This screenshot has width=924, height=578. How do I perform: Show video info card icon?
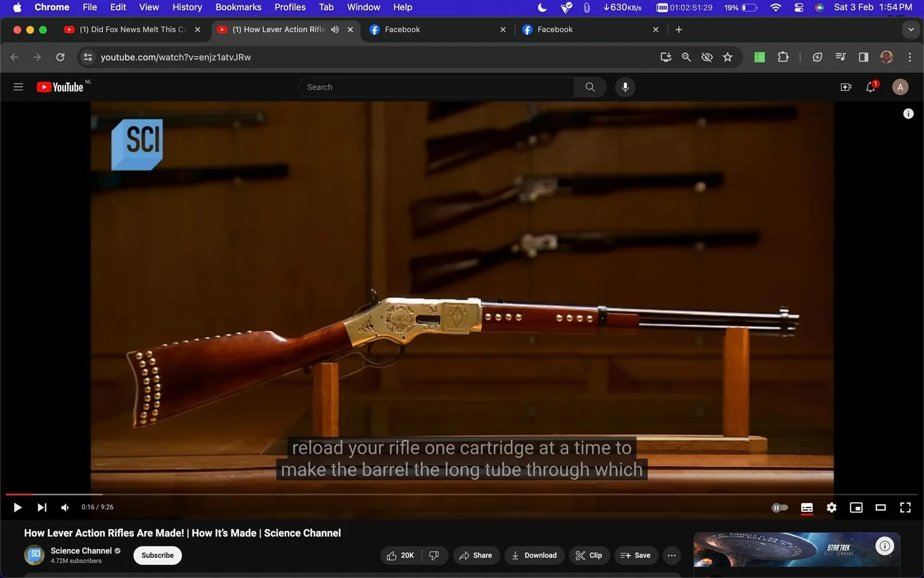[908, 113]
